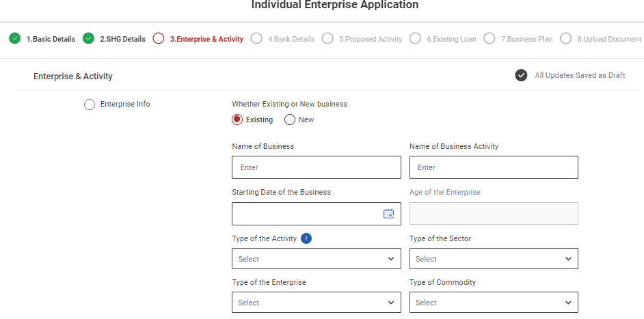644x319 pixels.
Task: Click green checkmark beside SHG Details
Action: (x=88, y=39)
